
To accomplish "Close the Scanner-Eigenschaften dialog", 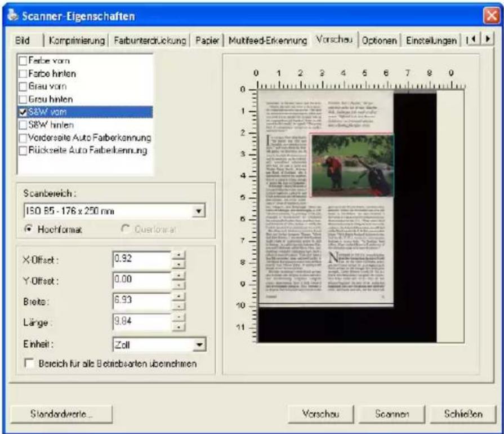I will pyautogui.click(x=491, y=15).
